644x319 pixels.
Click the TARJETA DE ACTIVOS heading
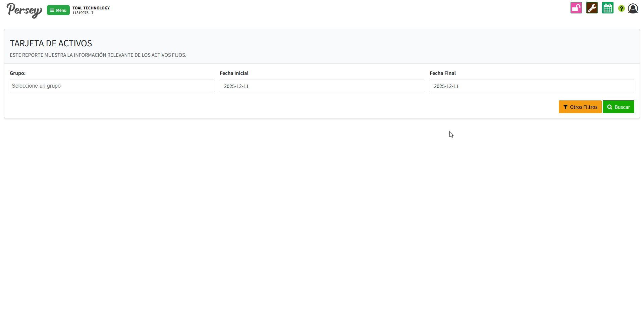[x=51, y=43]
